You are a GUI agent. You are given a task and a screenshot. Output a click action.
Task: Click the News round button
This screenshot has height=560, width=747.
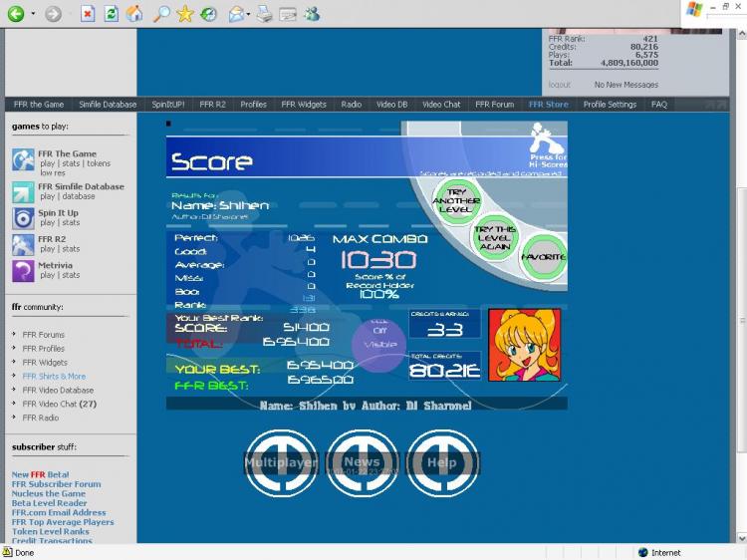pos(363,462)
